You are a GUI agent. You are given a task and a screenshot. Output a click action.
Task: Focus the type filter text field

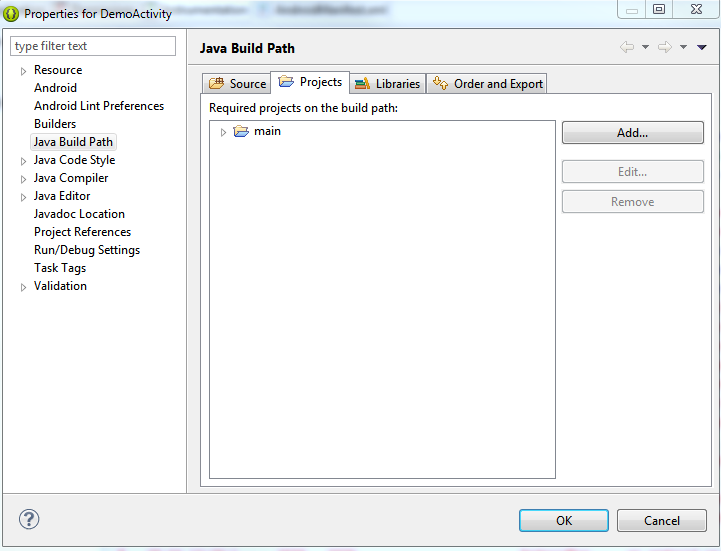click(x=93, y=46)
